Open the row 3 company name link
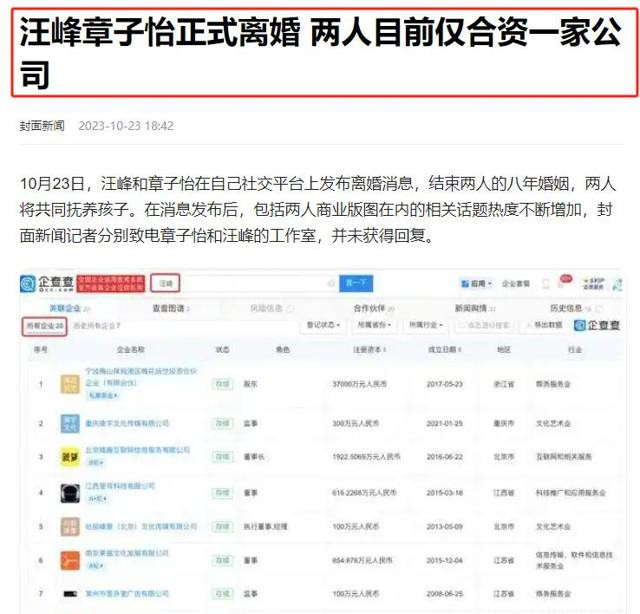This screenshot has height=614, width=640. pos(138,450)
